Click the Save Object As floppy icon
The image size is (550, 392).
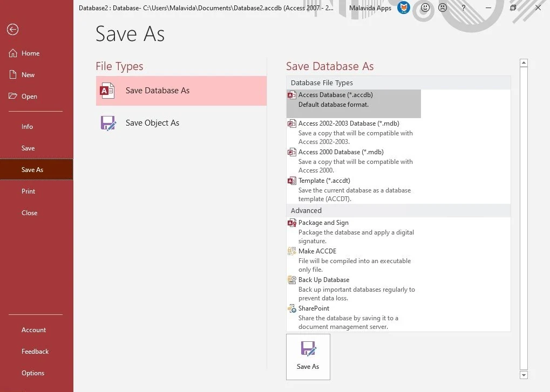point(108,123)
